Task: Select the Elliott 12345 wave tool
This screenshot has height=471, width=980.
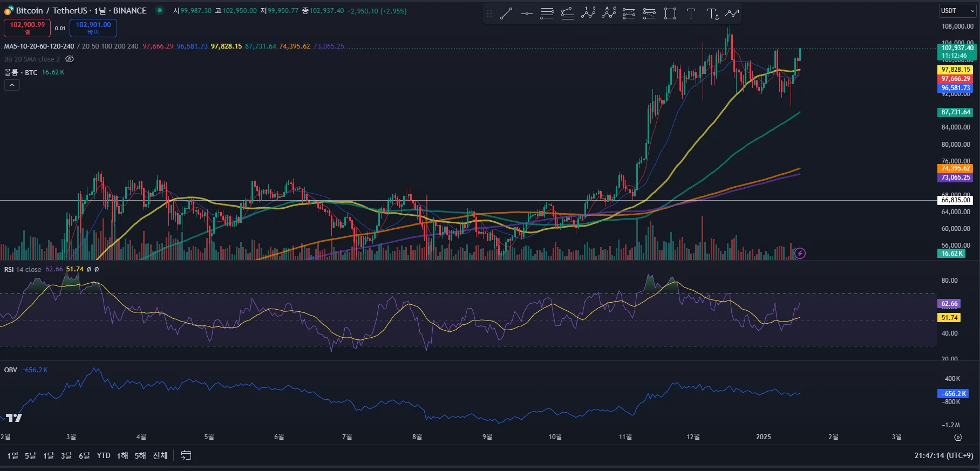Action: pos(588,13)
